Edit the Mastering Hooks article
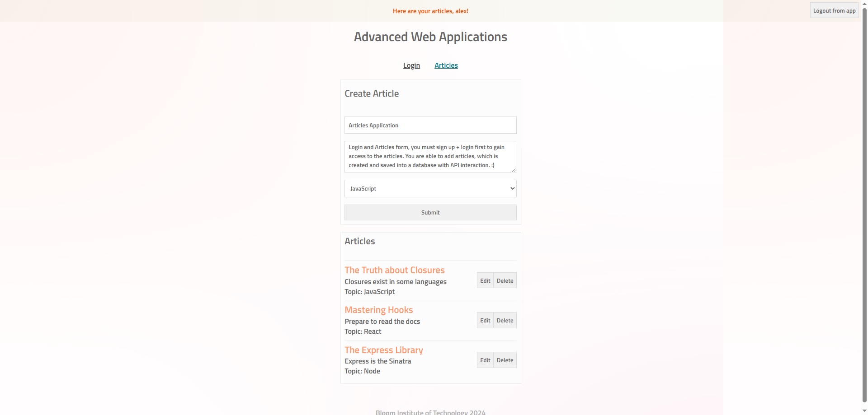This screenshot has width=868, height=415. [x=485, y=320]
